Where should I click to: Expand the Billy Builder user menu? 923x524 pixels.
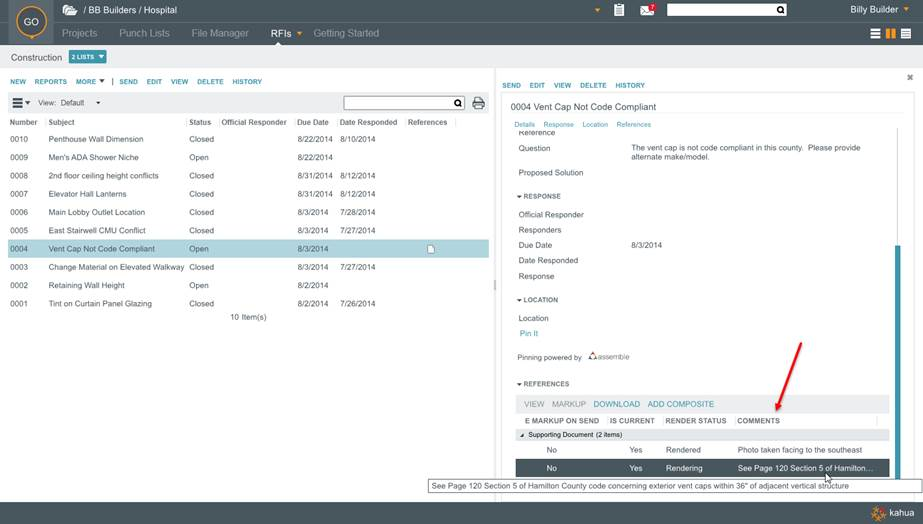click(906, 10)
